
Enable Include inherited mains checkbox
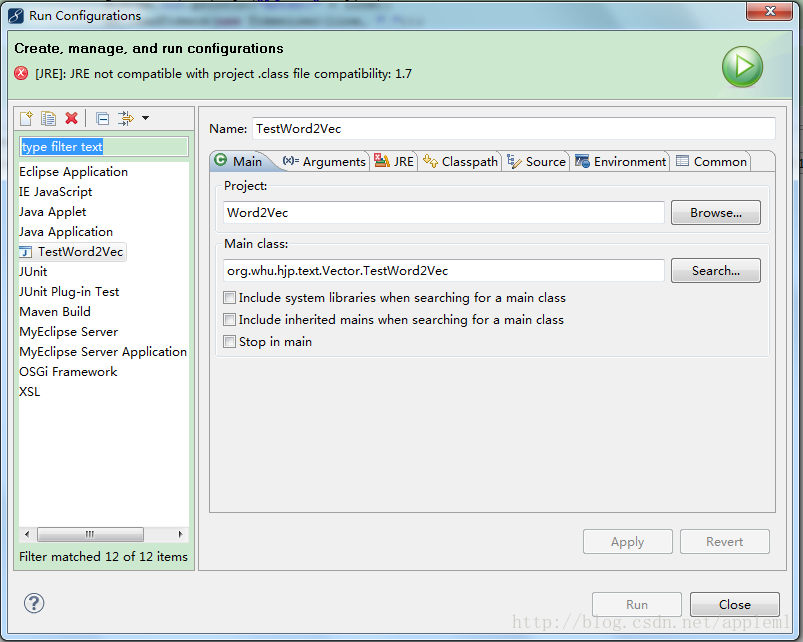(x=229, y=319)
